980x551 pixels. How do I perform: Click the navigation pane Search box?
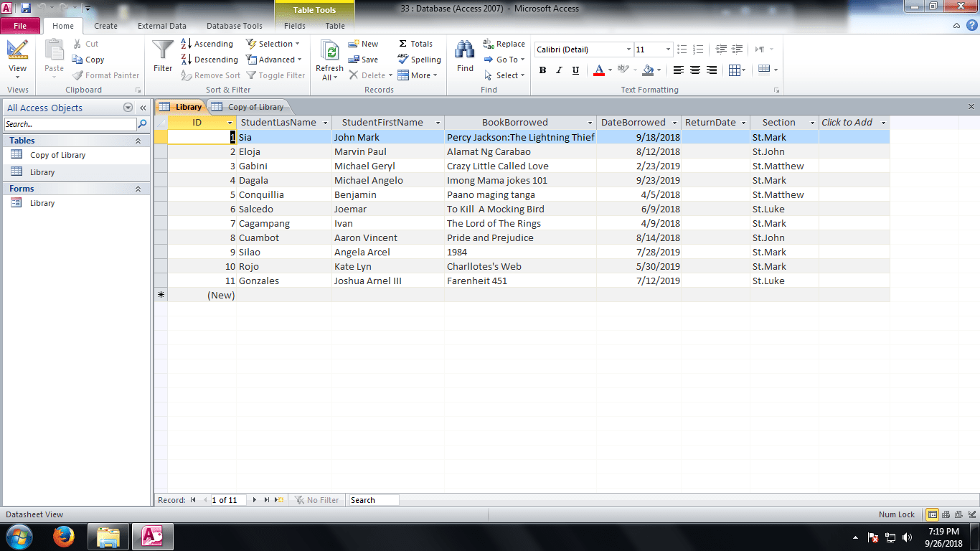tap(70, 124)
